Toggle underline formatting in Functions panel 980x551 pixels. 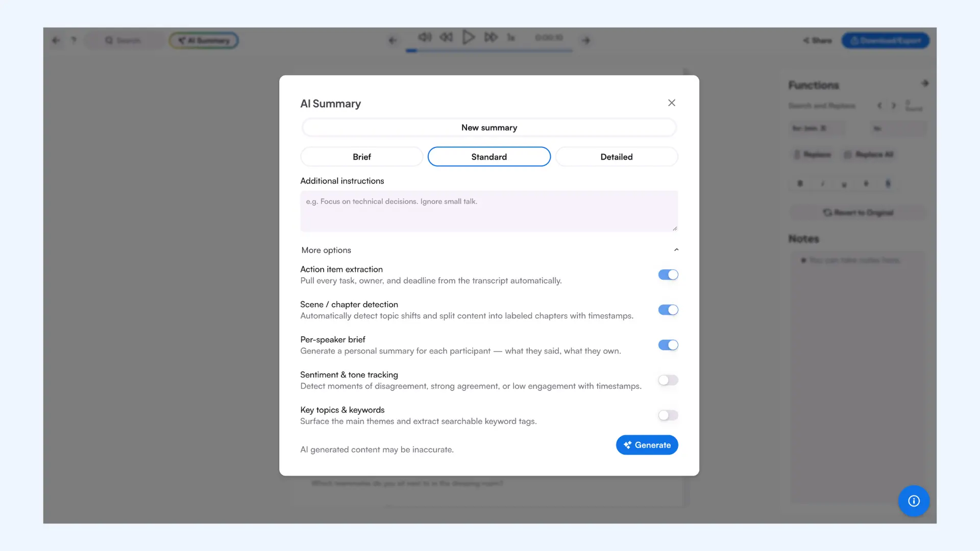pyautogui.click(x=844, y=184)
